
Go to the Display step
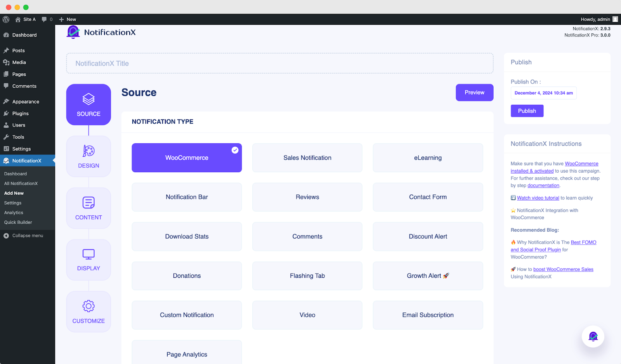tap(88, 260)
